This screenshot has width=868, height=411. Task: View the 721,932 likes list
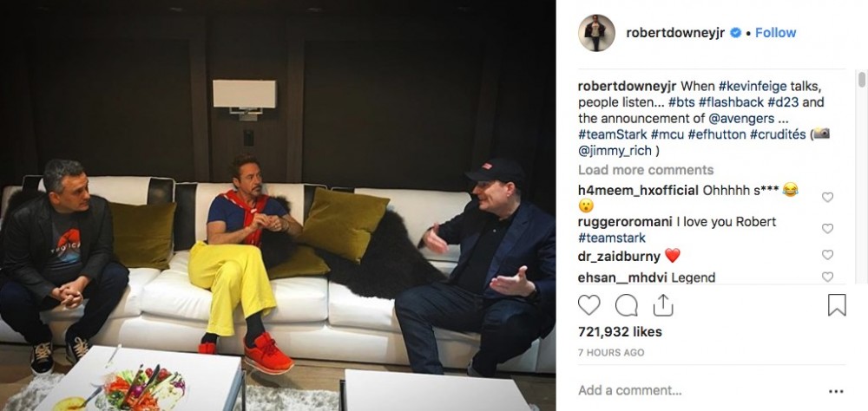[620, 332]
